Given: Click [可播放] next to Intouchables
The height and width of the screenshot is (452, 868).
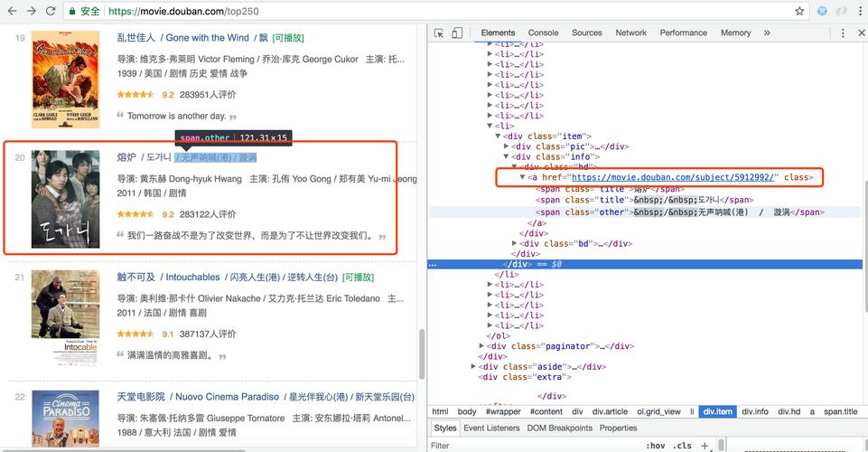Looking at the screenshot, I should pyautogui.click(x=359, y=277).
